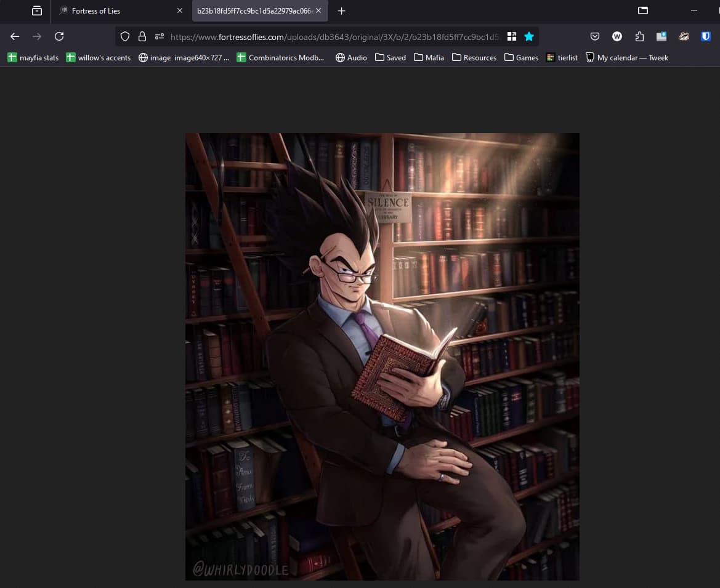
Task: Go back to the previous page
Action: pos(15,37)
